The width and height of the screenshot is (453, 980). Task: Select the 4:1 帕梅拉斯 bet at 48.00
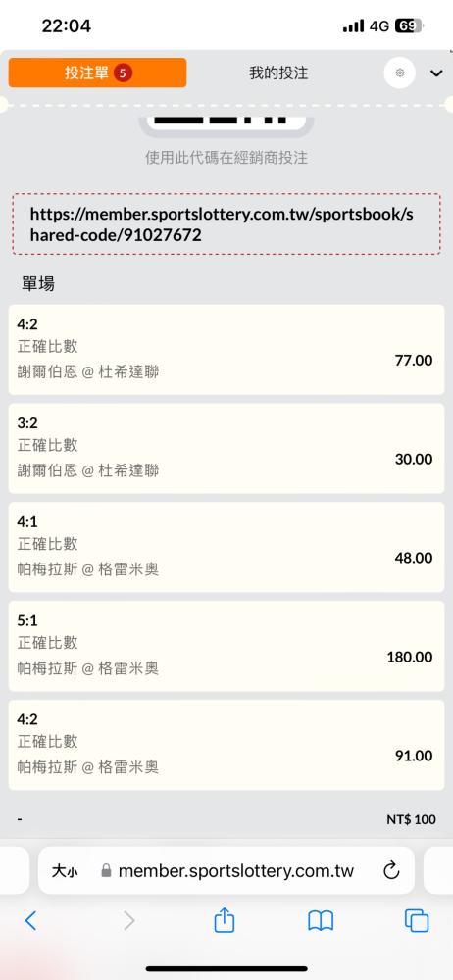tap(226, 547)
